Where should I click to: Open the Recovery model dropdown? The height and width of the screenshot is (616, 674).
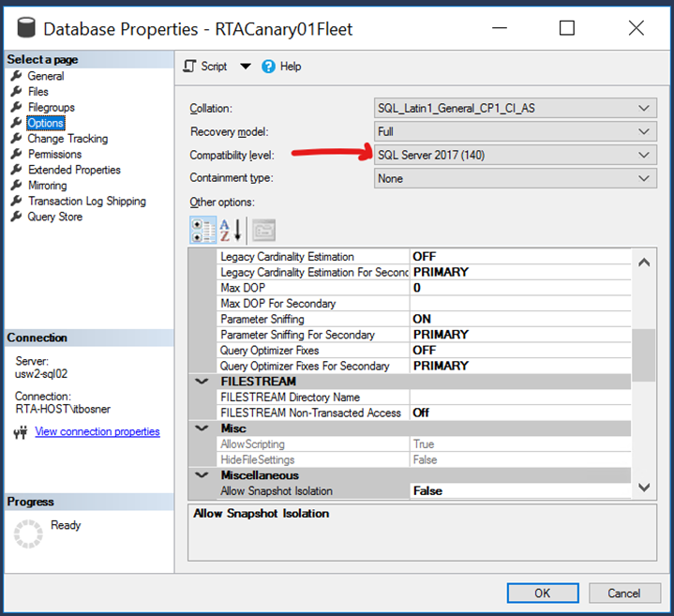[643, 131]
